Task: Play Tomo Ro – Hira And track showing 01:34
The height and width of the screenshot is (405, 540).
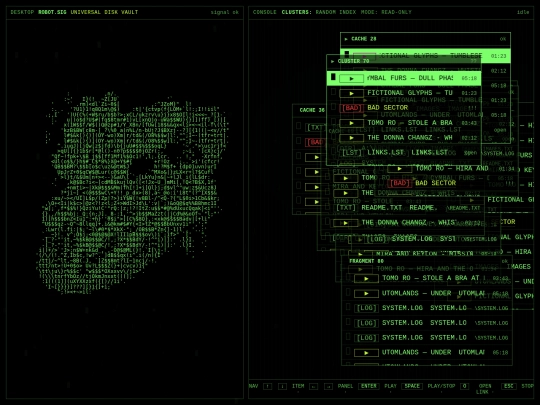Action: pos(399,169)
